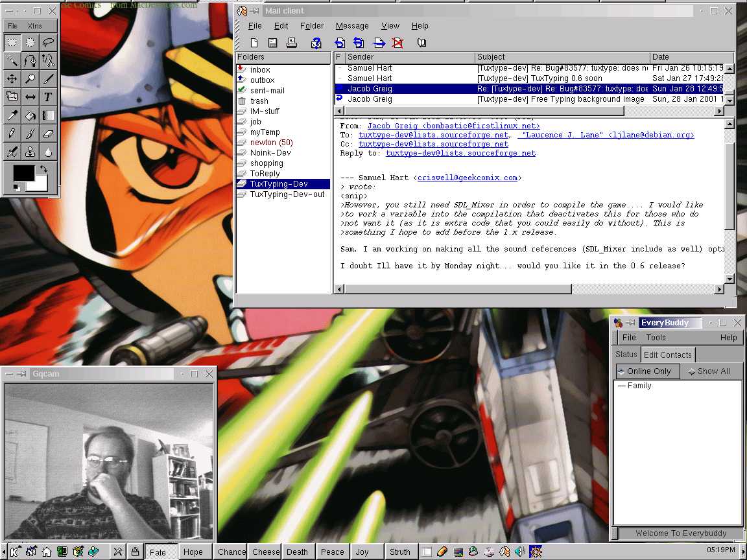Select the Online Only radio option
The width and height of the screenshot is (747, 560).
click(647, 371)
